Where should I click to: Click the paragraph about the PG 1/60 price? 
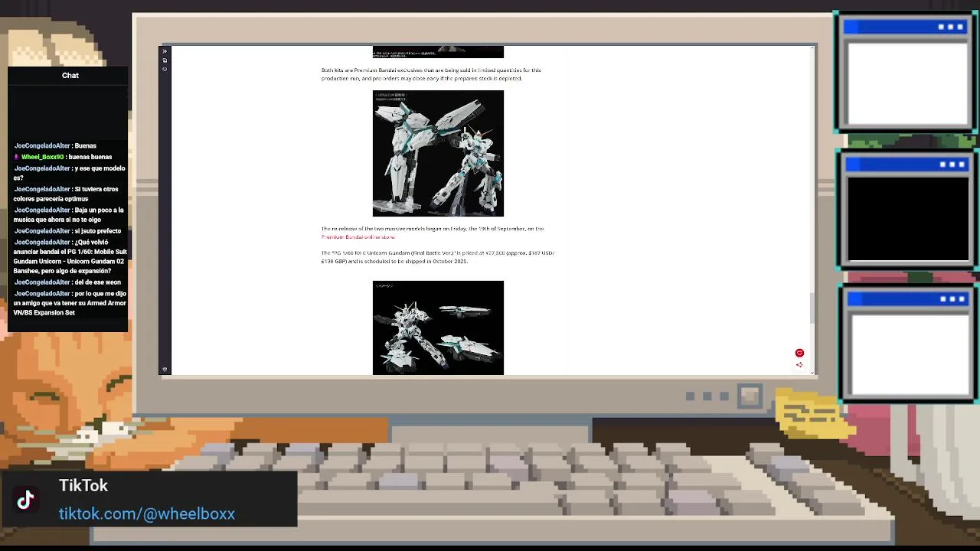[x=437, y=257]
